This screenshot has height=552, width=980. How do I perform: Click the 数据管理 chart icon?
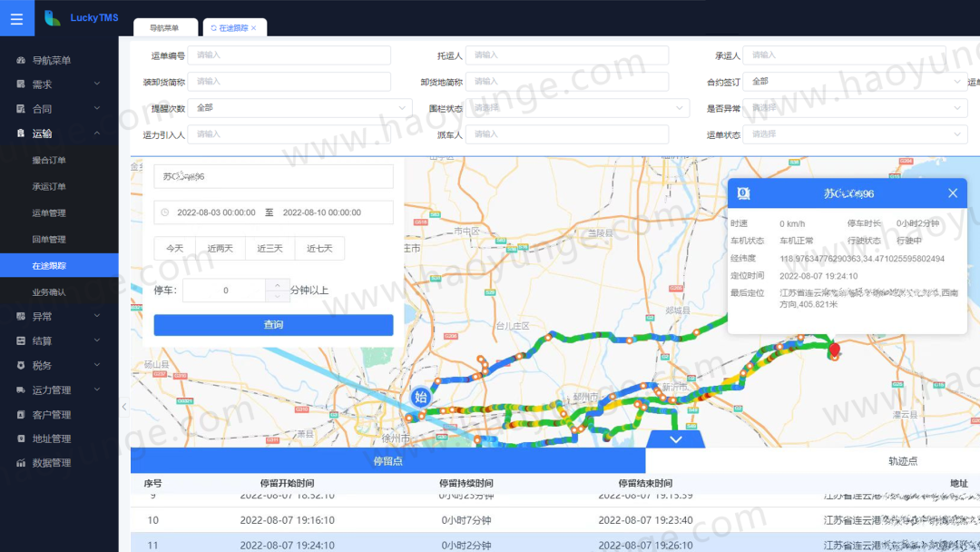pos(21,463)
